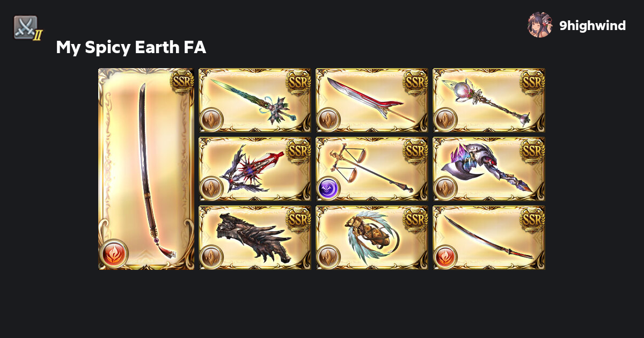Select the crystal axe weapon thumbnail
This screenshot has width=644, height=338.
coord(489,169)
